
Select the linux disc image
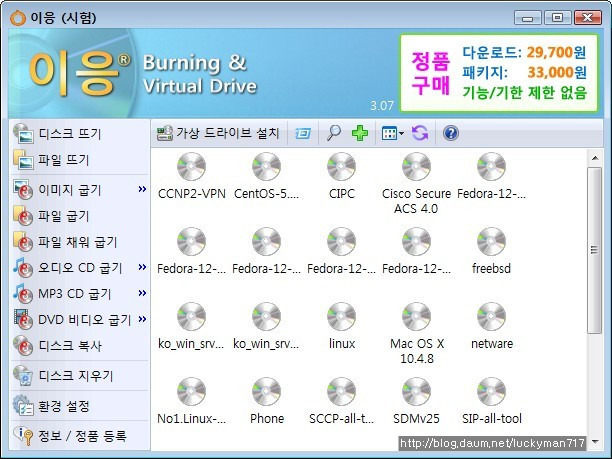(x=342, y=327)
